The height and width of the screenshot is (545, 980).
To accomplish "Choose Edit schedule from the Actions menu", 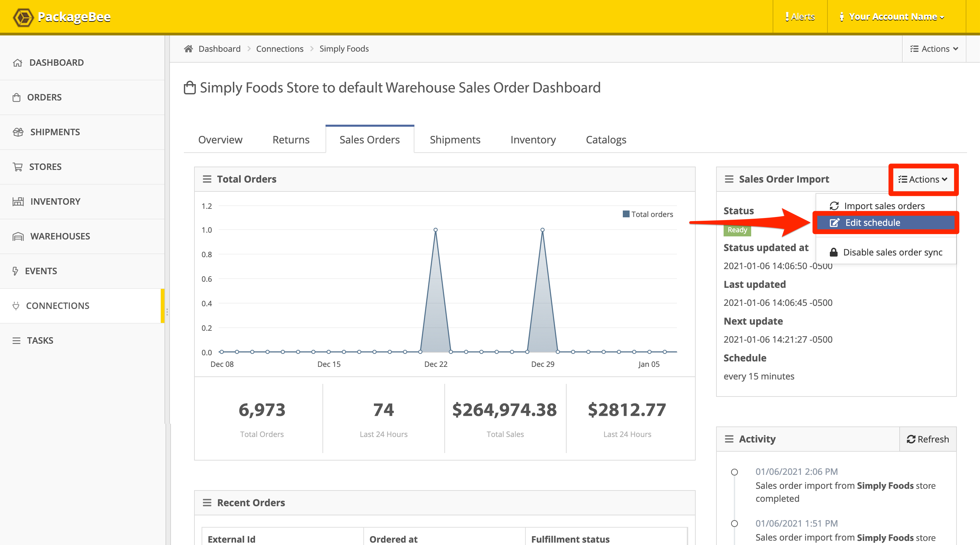I will tap(886, 223).
